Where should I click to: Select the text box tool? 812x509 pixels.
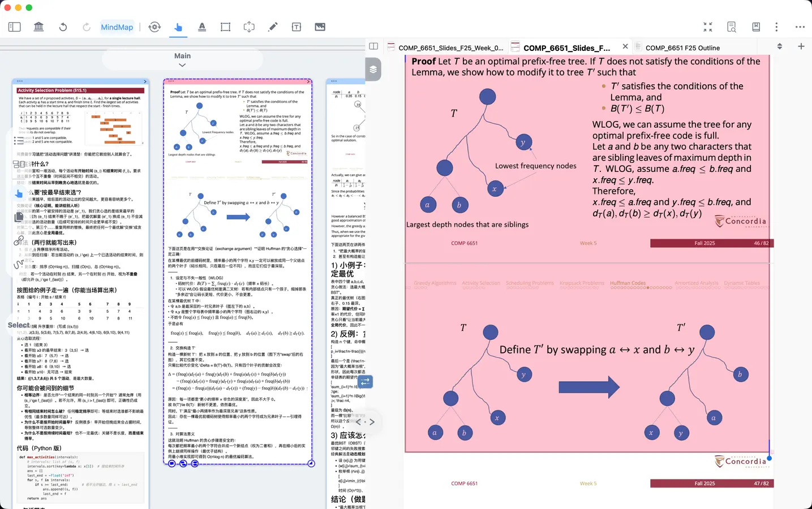coord(296,27)
